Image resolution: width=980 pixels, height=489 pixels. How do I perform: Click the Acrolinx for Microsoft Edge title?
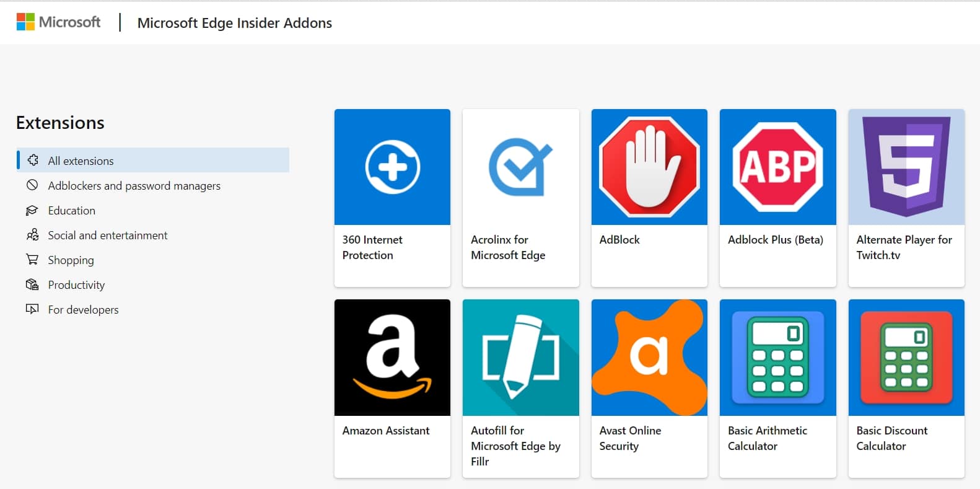click(508, 247)
